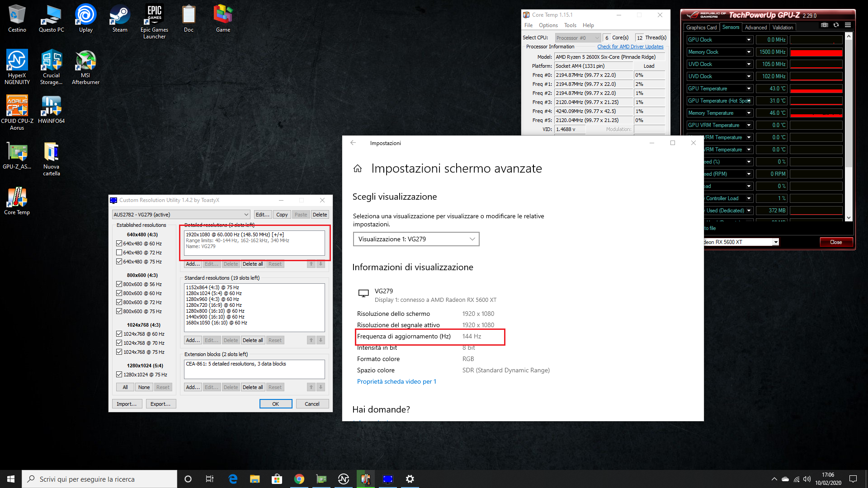Click the GPU-Z screenshot camera icon
Viewport: 868px width, 488px height.
825,25
